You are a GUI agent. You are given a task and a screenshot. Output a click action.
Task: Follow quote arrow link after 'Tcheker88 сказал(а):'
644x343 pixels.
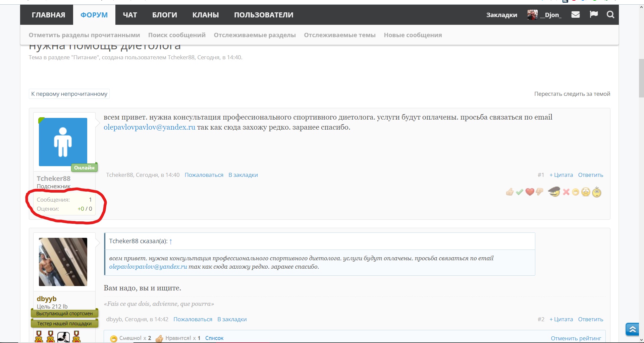[171, 242]
